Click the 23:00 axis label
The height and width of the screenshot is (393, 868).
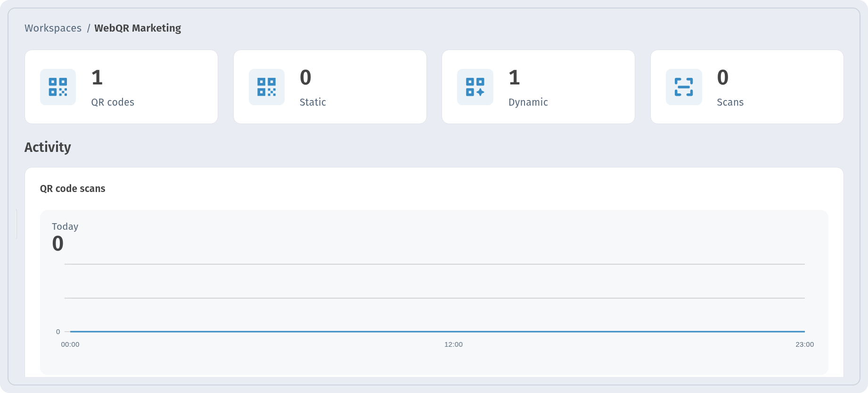coord(805,344)
